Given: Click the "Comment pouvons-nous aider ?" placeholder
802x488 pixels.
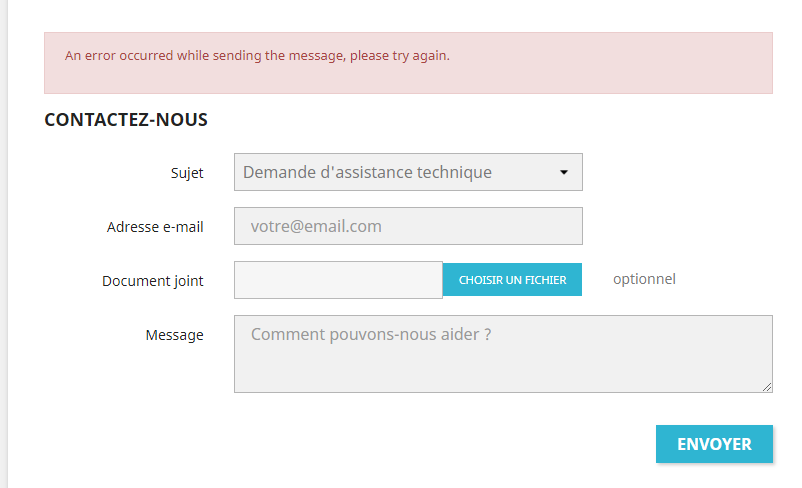Looking at the screenshot, I should (371, 334).
